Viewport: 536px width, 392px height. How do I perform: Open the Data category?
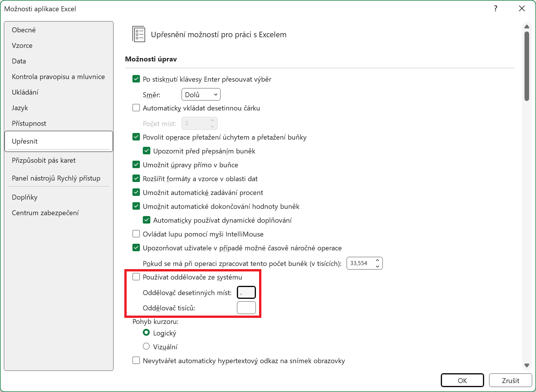[x=59, y=61]
